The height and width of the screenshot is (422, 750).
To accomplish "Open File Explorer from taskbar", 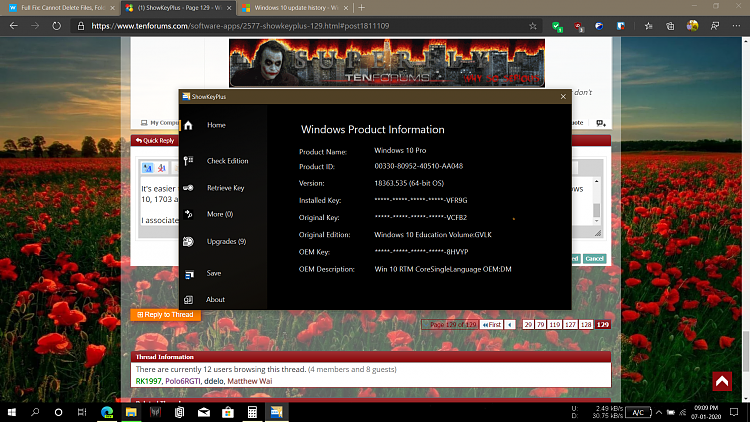I will click(131, 412).
